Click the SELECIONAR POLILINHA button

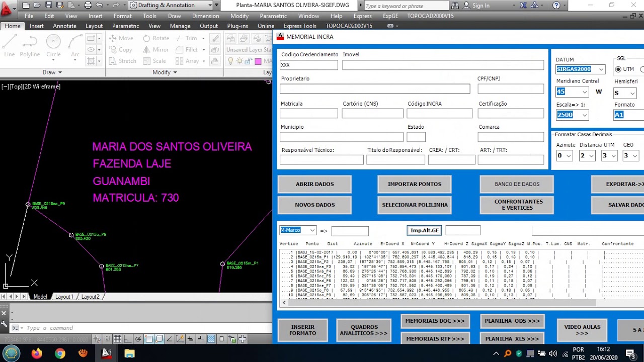(x=415, y=205)
